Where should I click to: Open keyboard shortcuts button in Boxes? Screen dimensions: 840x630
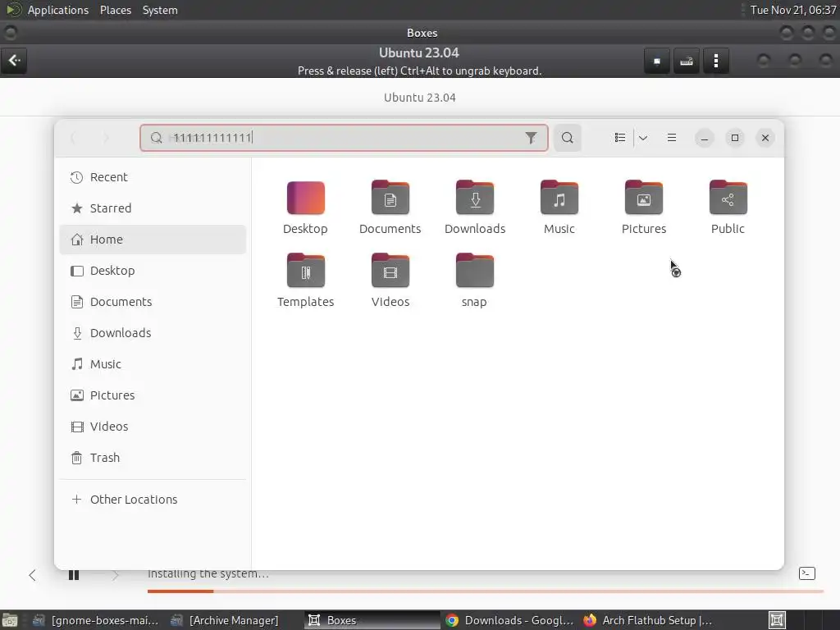[687, 61]
